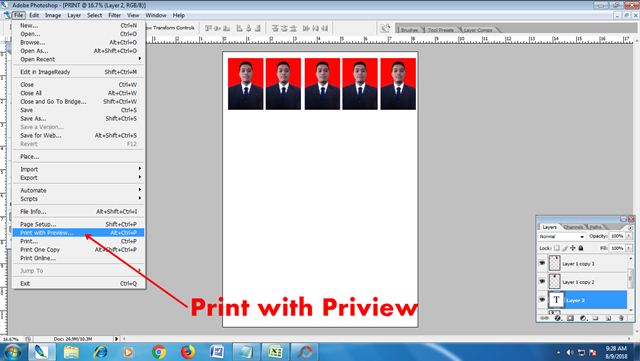Open the Image menu

(53, 15)
